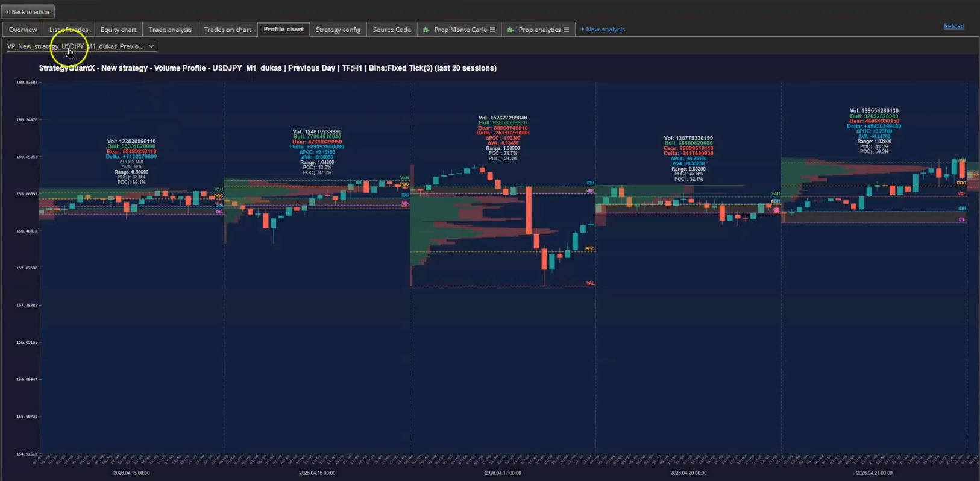Click the Vol: 135779330190 stats label
The image size is (980, 481).
pos(688,138)
